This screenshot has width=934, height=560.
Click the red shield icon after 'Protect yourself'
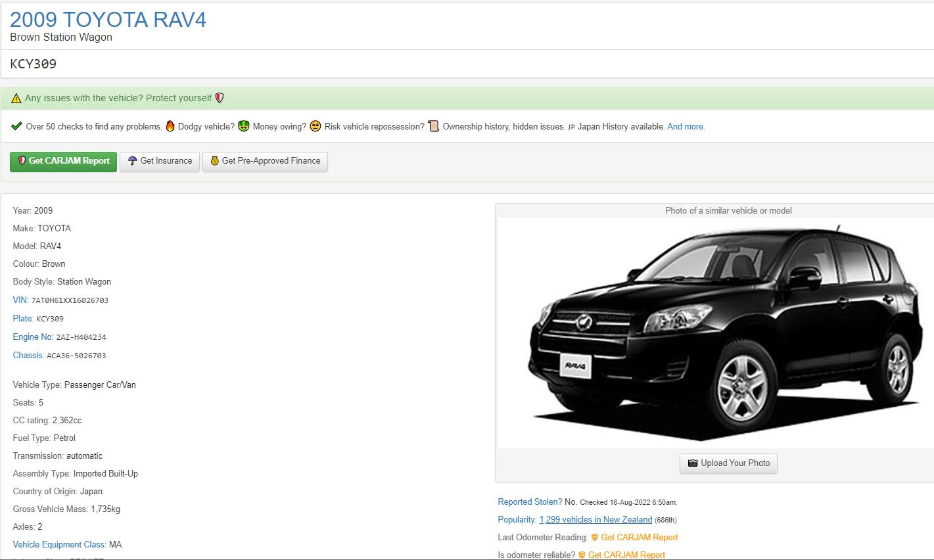click(x=220, y=98)
